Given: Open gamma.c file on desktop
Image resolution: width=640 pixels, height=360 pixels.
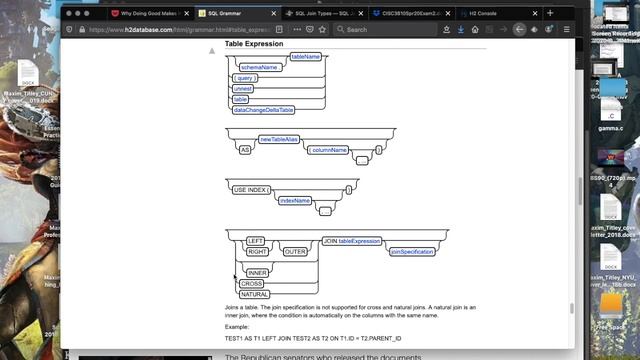Looking at the screenshot, I should pos(611,115).
